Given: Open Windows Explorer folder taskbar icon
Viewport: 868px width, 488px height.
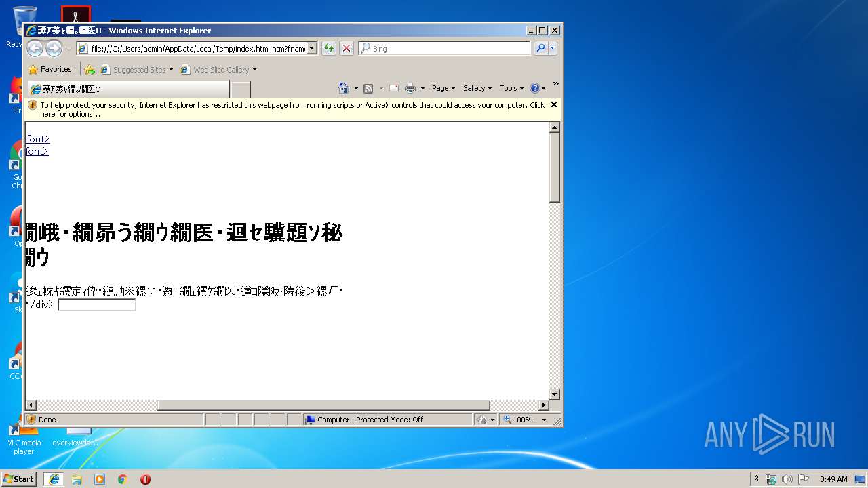Looking at the screenshot, I should [77, 479].
